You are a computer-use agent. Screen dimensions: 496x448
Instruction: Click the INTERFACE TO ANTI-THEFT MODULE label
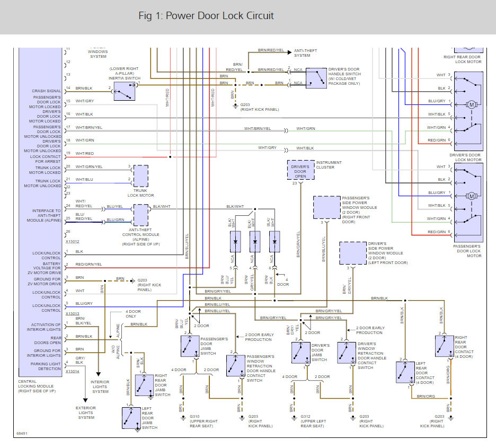pyautogui.click(x=44, y=215)
